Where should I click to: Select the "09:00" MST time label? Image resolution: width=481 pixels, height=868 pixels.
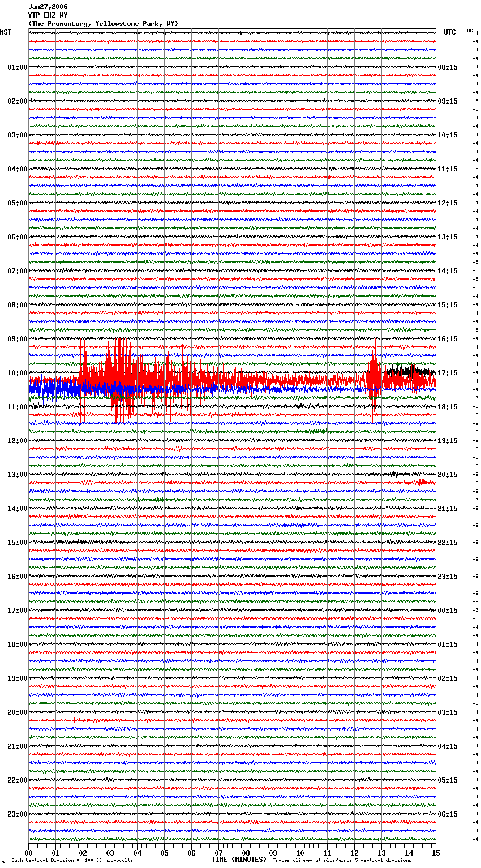click(x=18, y=339)
